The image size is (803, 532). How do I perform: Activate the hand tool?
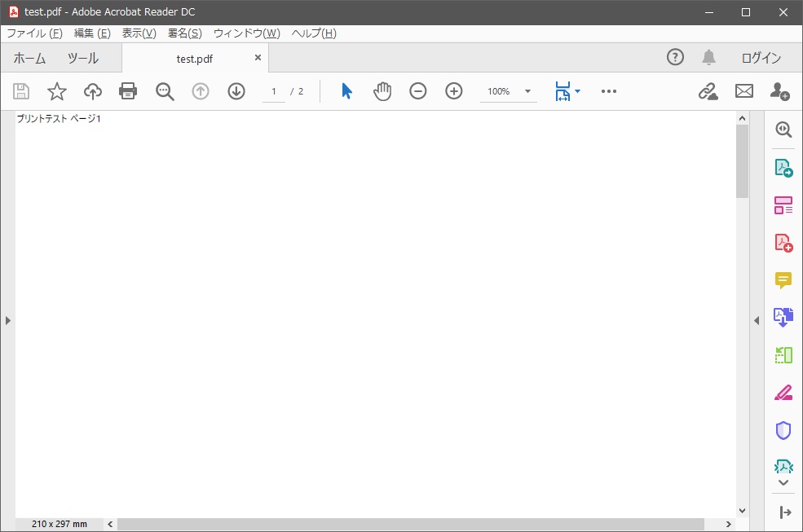382,91
